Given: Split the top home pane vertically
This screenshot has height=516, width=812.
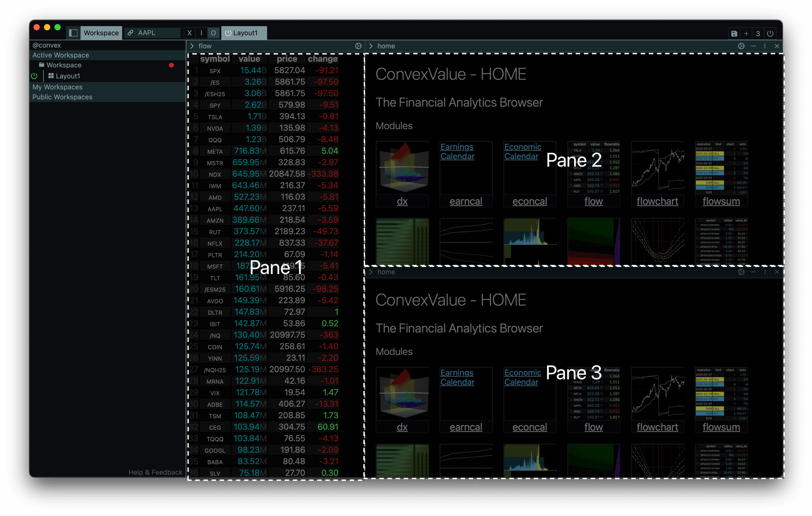Looking at the screenshot, I should point(765,46).
